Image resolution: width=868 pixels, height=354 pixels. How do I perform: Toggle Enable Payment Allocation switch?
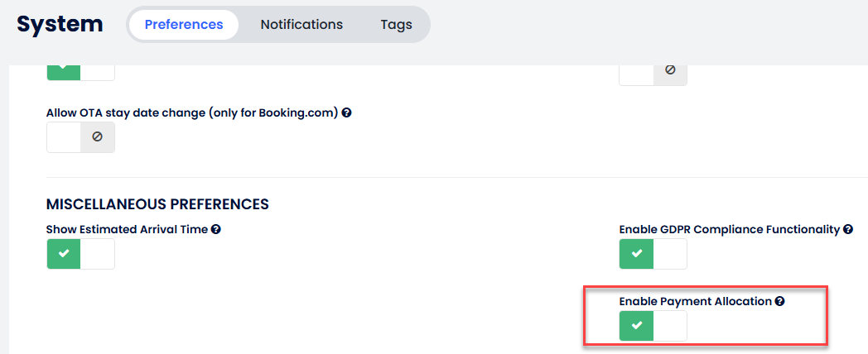653,326
